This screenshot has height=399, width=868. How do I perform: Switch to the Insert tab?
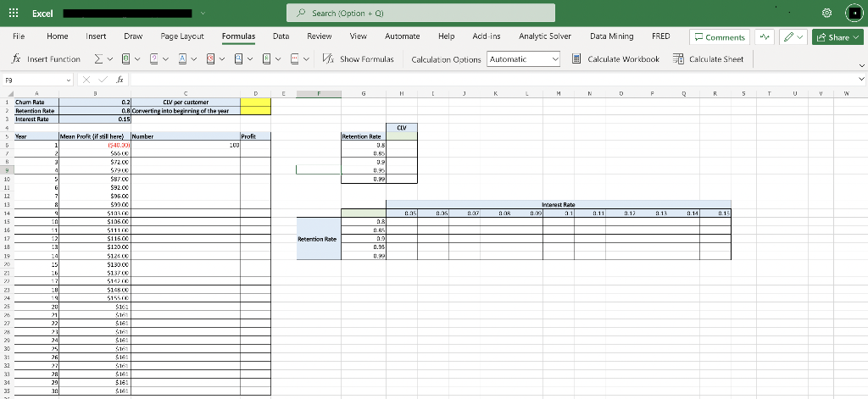click(x=97, y=36)
